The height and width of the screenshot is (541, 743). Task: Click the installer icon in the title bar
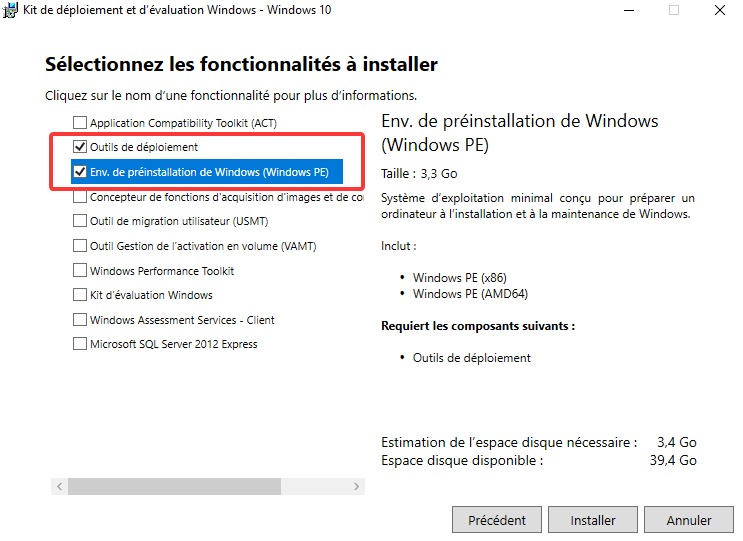(11, 10)
